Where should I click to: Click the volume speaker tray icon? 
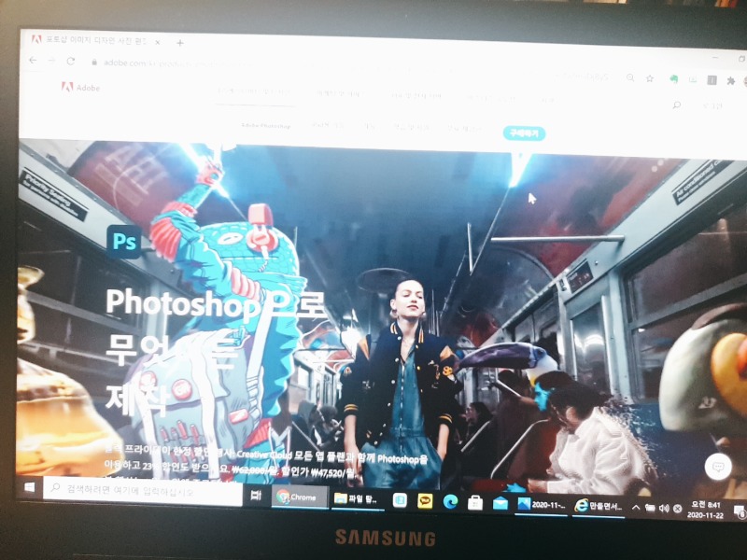click(x=664, y=509)
